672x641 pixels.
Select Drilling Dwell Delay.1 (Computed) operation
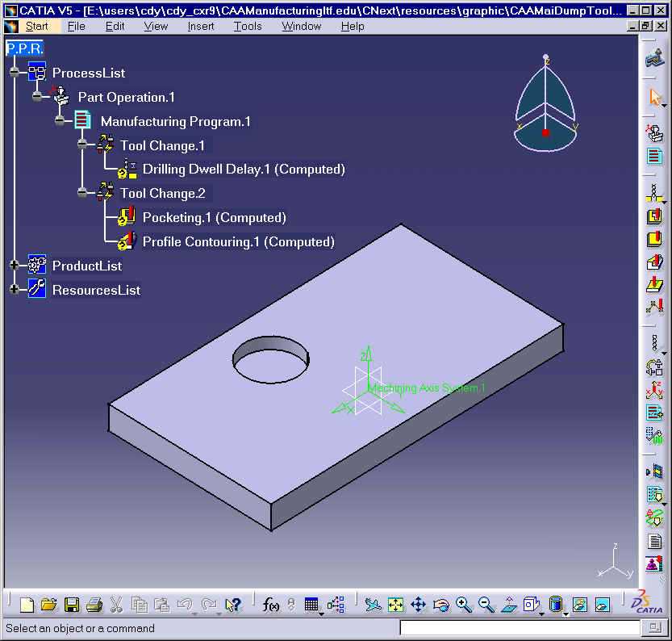click(x=244, y=169)
